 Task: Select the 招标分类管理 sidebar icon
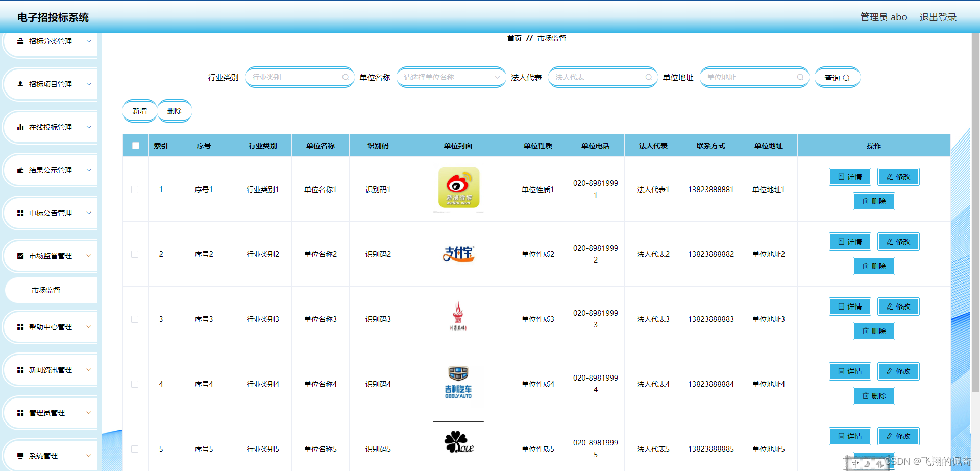click(x=20, y=41)
